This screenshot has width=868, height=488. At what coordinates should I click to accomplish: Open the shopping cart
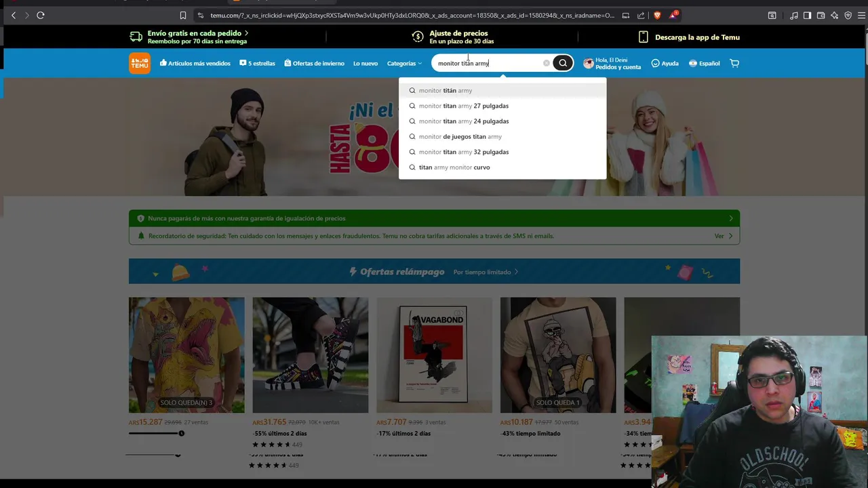[x=734, y=63]
